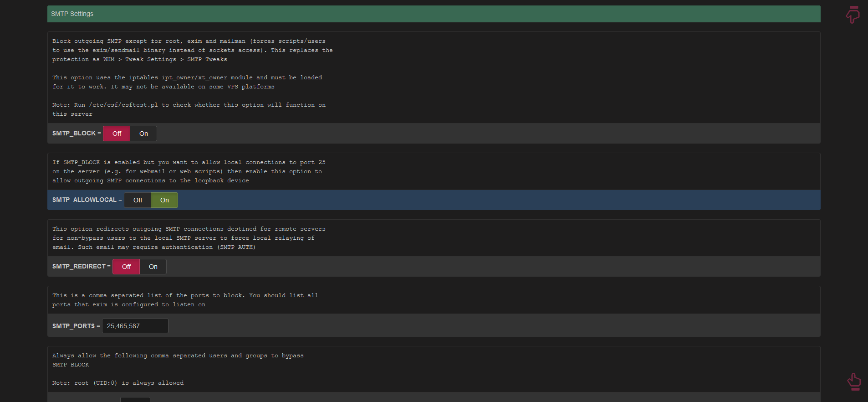Set SMTP_BLOCK to Off

point(117,134)
